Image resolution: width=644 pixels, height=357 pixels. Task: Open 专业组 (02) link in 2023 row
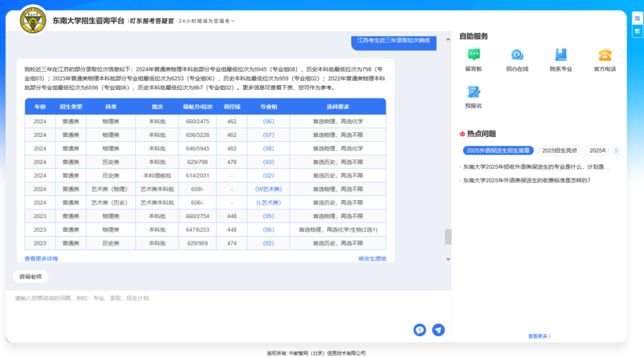268,243
